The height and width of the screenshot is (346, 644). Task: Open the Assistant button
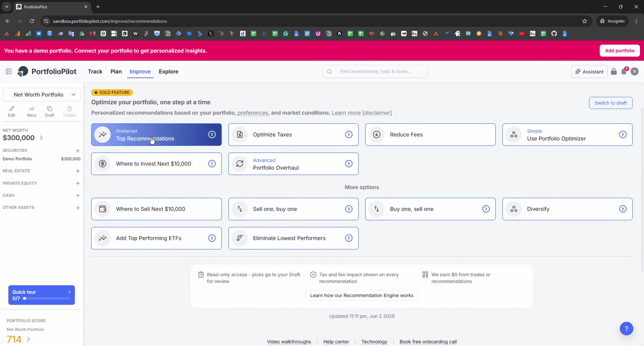(x=589, y=72)
